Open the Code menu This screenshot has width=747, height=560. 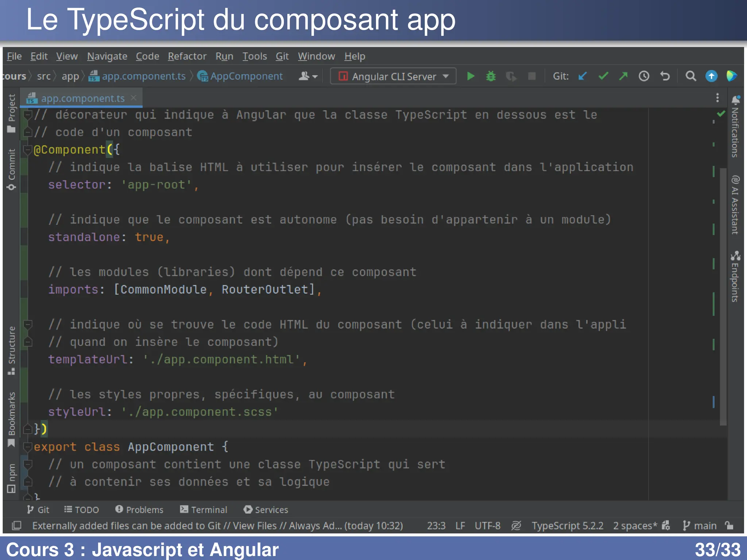click(147, 56)
